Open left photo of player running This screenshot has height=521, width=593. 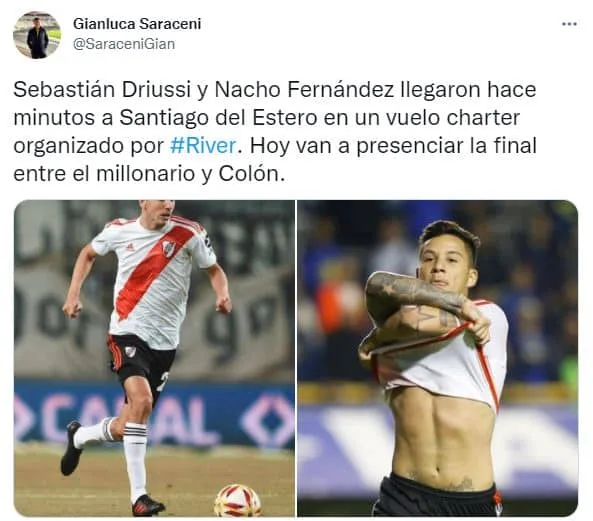(x=154, y=358)
